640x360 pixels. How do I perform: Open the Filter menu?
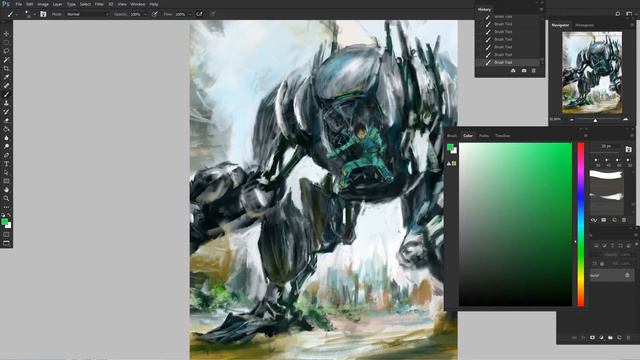[x=99, y=4]
